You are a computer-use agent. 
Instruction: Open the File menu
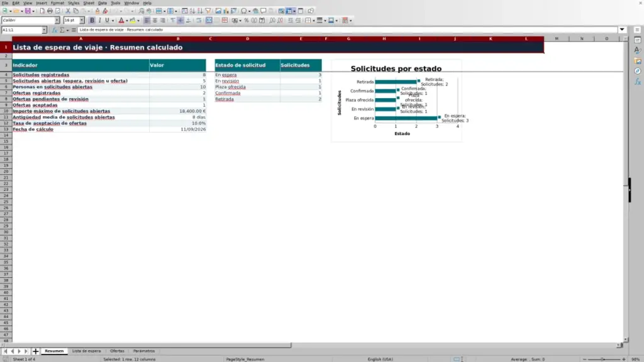[x=5, y=3]
